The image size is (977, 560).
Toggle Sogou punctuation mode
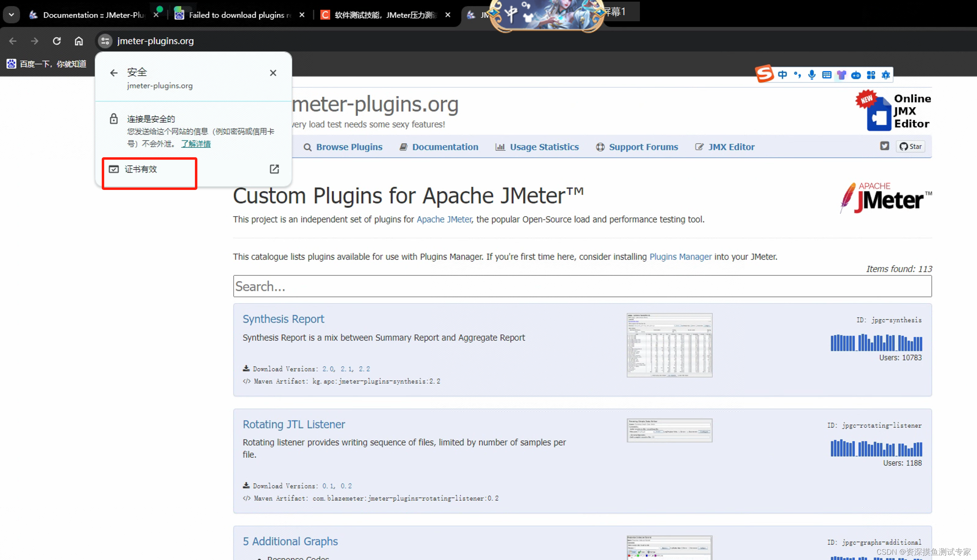pos(797,75)
